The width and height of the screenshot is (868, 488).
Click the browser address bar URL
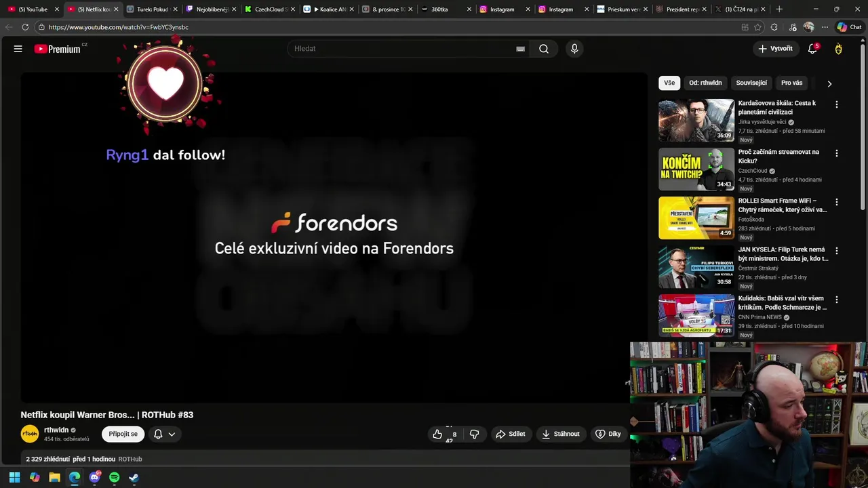pos(118,27)
